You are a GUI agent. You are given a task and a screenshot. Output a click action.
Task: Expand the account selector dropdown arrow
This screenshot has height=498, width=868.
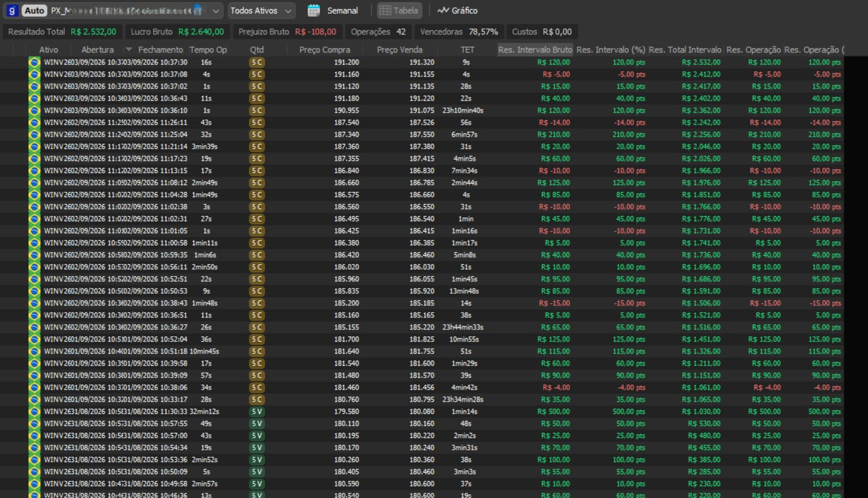(217, 11)
